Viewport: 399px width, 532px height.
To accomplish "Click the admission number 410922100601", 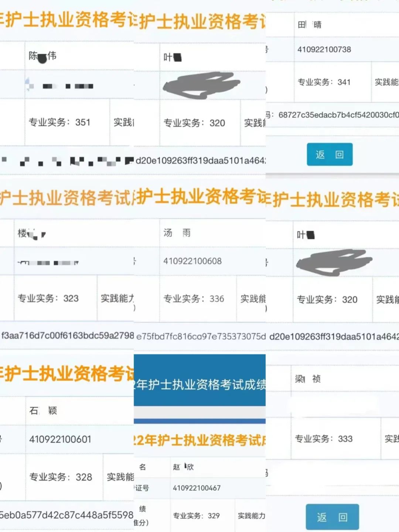I will click(60, 439).
